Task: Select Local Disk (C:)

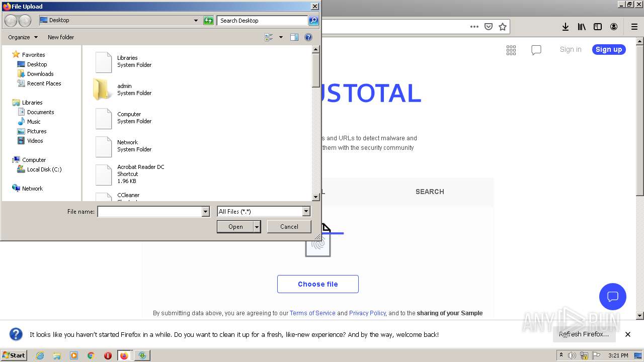Action: (x=44, y=169)
